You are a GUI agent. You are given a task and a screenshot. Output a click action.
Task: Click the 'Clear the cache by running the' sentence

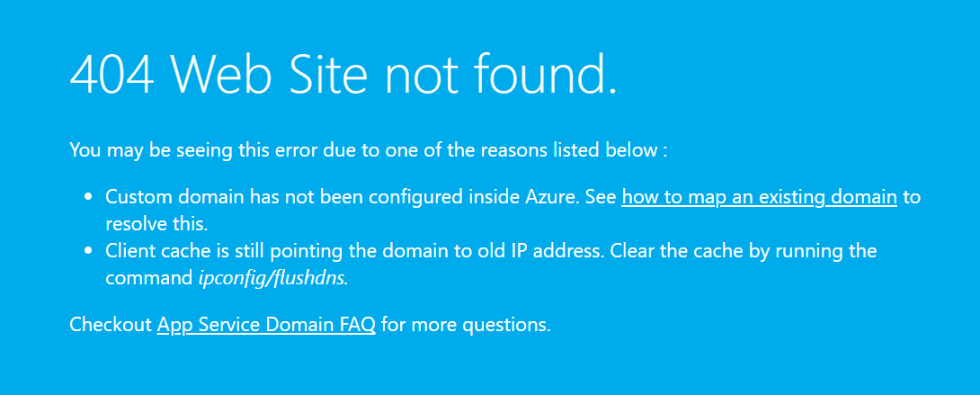pyautogui.click(x=744, y=251)
